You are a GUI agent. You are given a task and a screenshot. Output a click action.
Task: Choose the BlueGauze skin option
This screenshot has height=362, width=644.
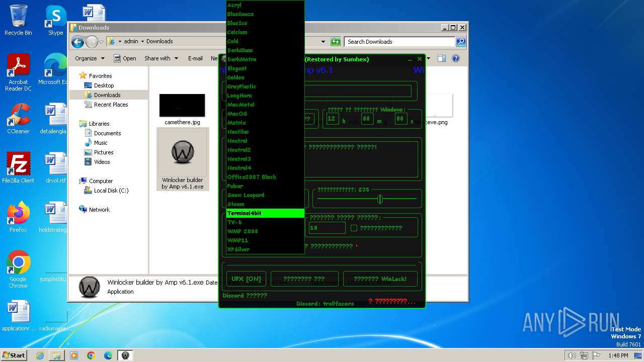pyautogui.click(x=265, y=14)
